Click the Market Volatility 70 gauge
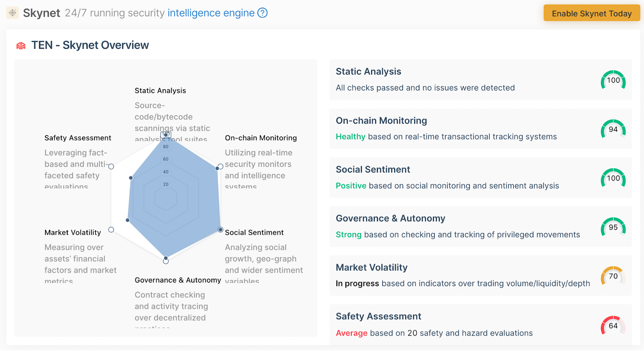 [613, 276]
